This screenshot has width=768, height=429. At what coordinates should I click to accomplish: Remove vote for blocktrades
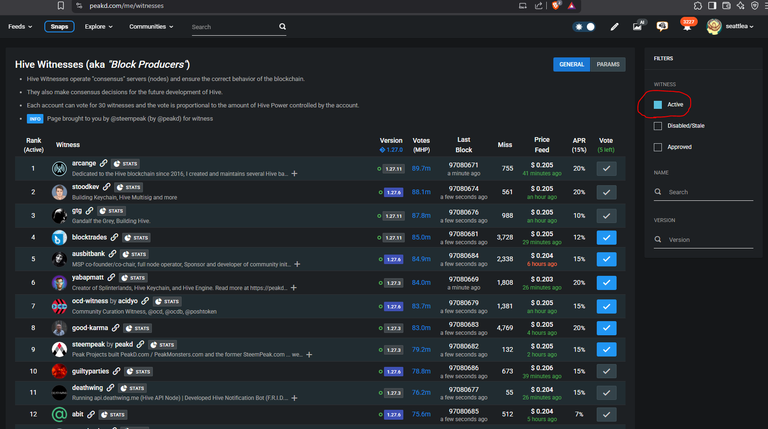[606, 238]
